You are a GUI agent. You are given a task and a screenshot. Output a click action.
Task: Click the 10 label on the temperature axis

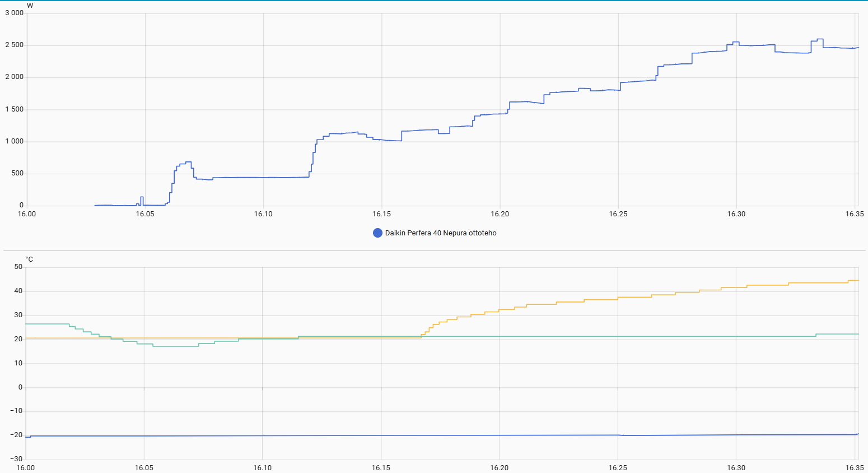[18, 363]
